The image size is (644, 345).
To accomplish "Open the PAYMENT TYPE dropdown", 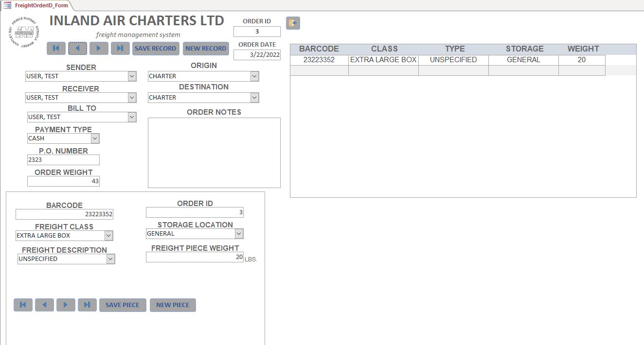I will 95,138.
